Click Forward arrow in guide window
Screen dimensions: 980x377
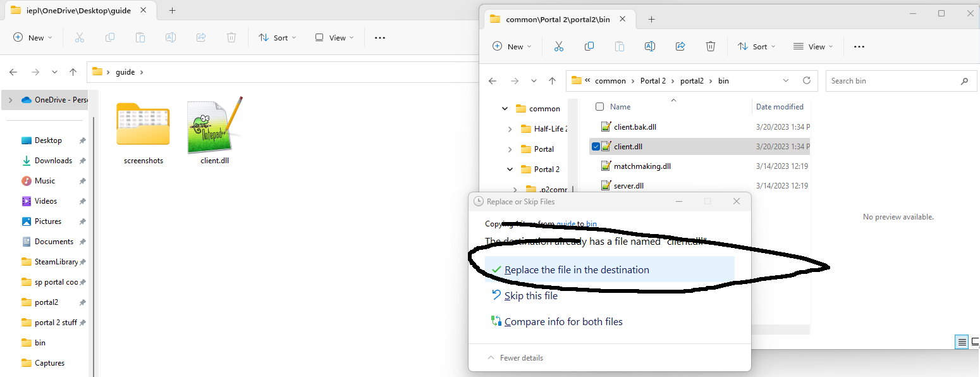[35, 72]
